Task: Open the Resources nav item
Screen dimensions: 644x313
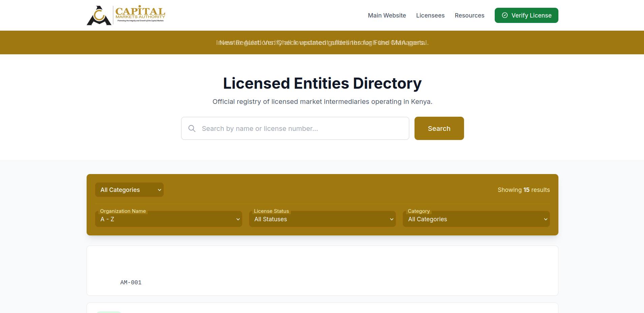Action: pos(469,16)
